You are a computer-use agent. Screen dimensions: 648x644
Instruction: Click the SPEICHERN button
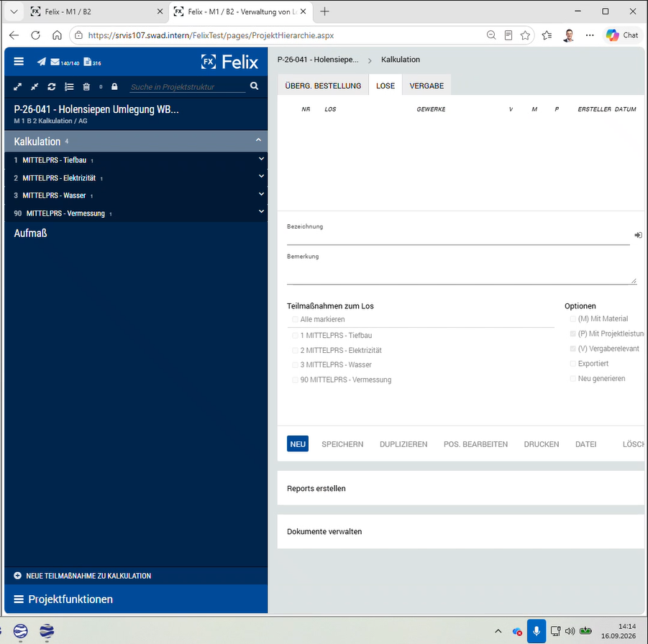click(342, 444)
